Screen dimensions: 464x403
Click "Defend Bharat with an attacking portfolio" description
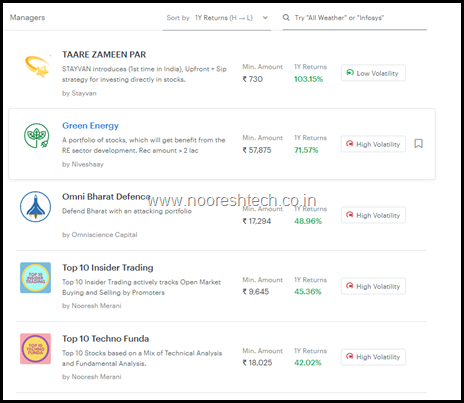point(127,211)
